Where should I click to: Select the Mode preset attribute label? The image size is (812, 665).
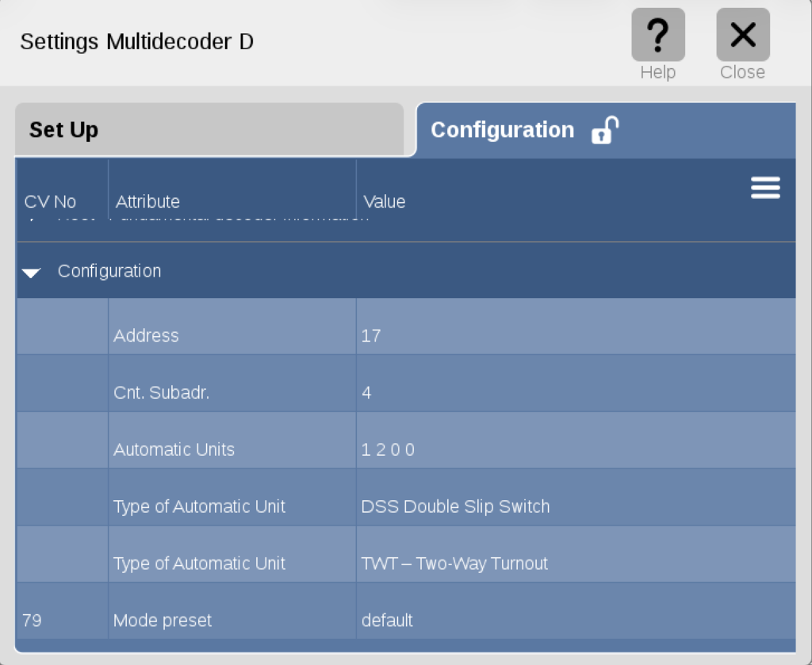tap(163, 620)
